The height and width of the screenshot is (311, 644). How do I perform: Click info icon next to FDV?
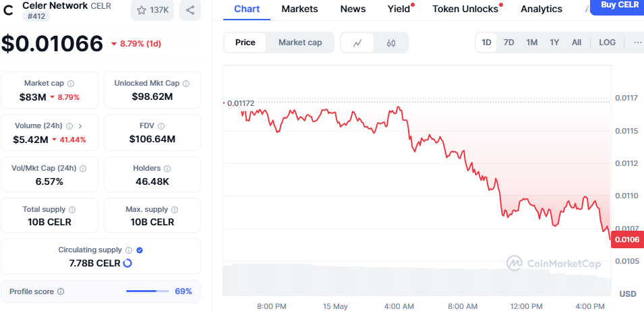coord(162,126)
